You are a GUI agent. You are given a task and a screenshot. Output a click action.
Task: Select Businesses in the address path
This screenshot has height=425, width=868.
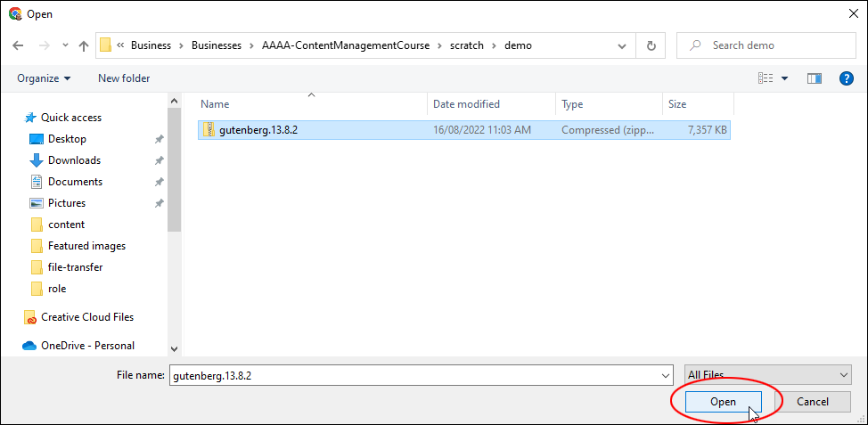pyautogui.click(x=217, y=45)
